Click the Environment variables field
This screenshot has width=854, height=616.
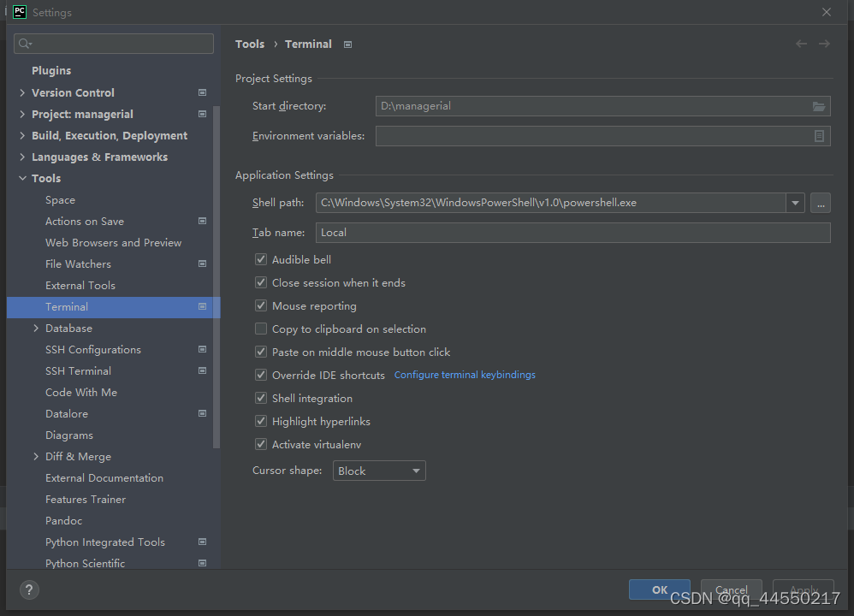pyautogui.click(x=603, y=136)
